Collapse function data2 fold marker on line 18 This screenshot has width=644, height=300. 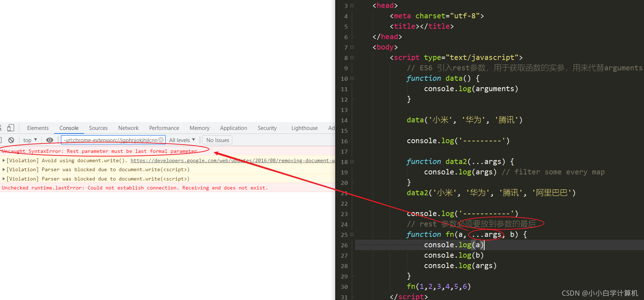click(352, 161)
